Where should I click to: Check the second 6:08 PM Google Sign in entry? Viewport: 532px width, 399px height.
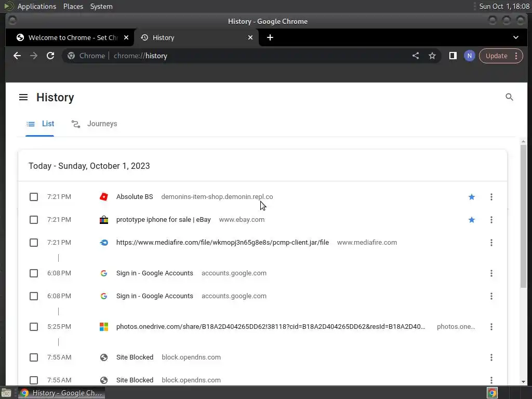(34, 296)
